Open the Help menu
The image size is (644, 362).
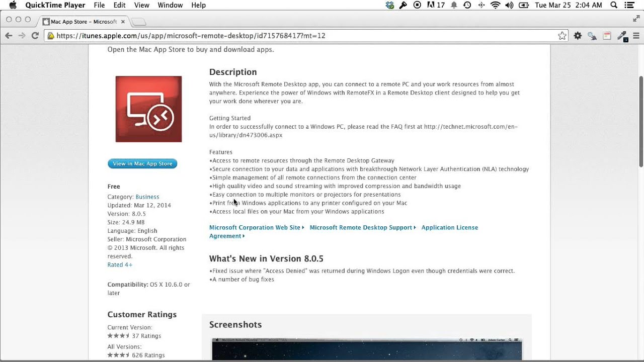199,5
